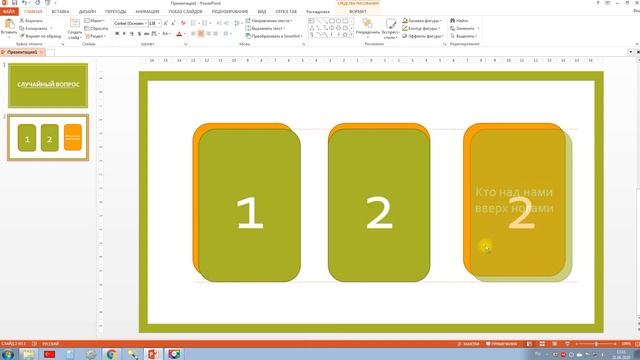
Task: Select slide 1 thumbnail 'Случайный вопрос'
Action: pyautogui.click(x=48, y=85)
